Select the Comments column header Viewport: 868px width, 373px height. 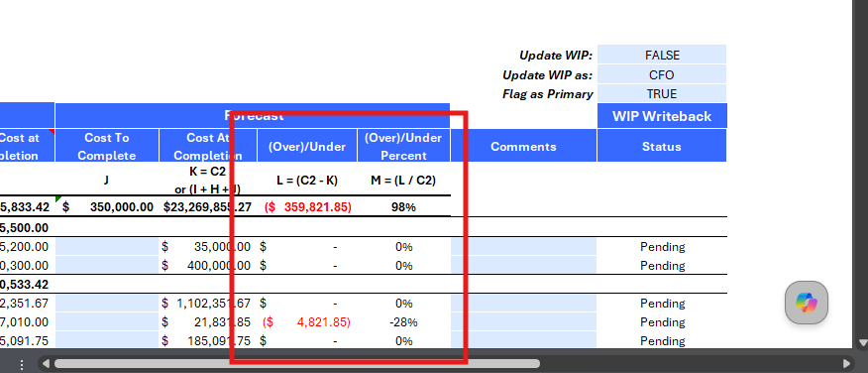tap(524, 146)
